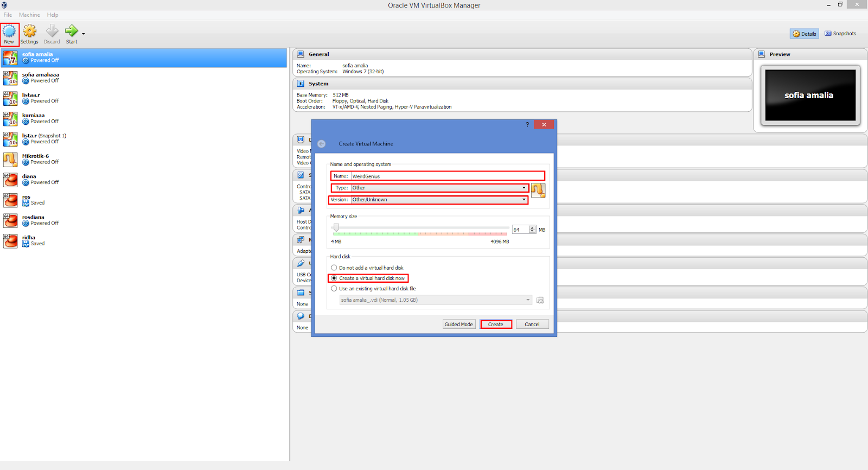Click the '4096 MB' maximum memory label
The image size is (868, 470).
[x=500, y=242]
